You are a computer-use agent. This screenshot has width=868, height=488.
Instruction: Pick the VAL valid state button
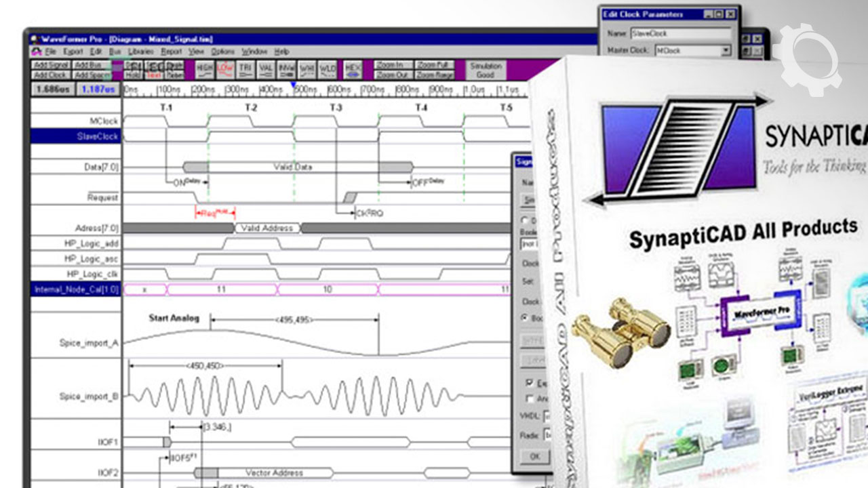point(266,69)
